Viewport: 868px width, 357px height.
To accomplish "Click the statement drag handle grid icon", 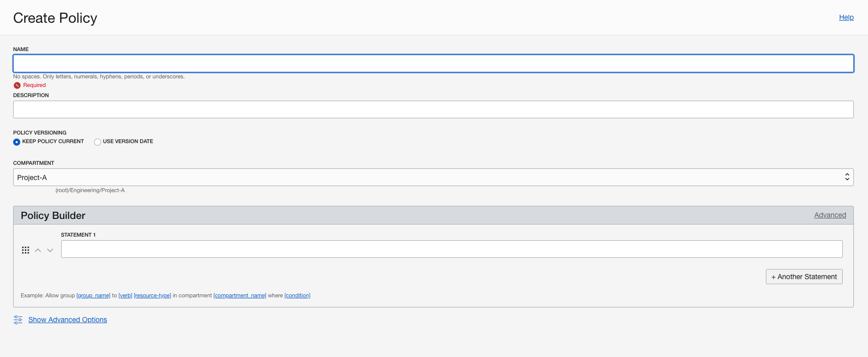I will (25, 250).
